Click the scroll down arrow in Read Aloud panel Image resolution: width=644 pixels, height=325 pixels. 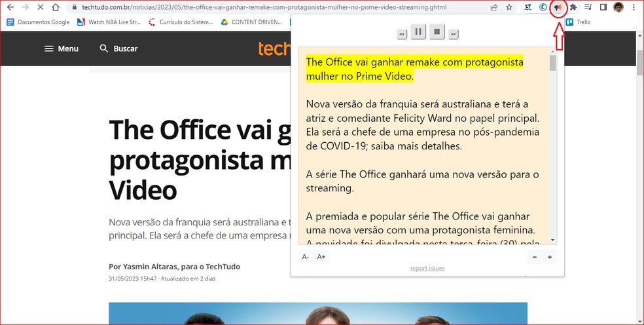pos(552,240)
